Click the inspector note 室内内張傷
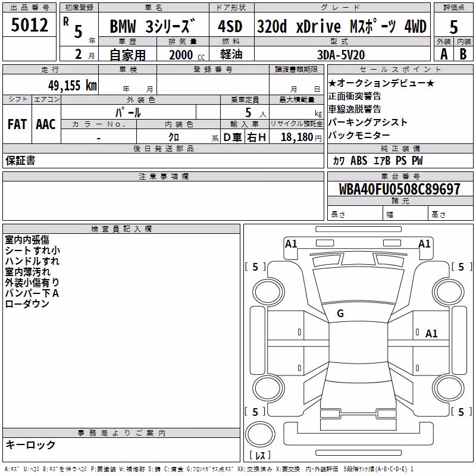The image size is (476, 476). 27,240
